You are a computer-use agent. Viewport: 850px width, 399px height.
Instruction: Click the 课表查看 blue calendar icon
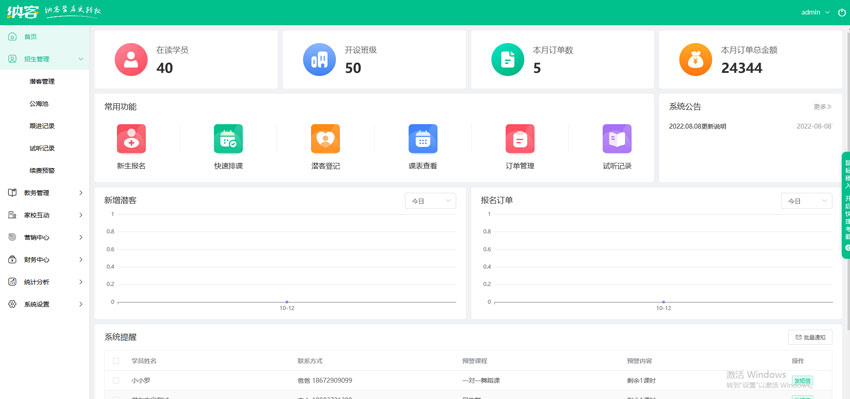423,139
